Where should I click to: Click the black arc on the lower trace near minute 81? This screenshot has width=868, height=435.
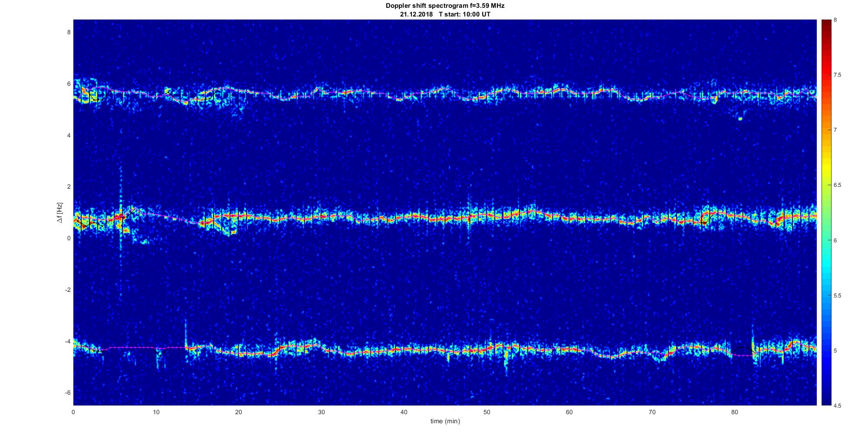tap(743, 348)
